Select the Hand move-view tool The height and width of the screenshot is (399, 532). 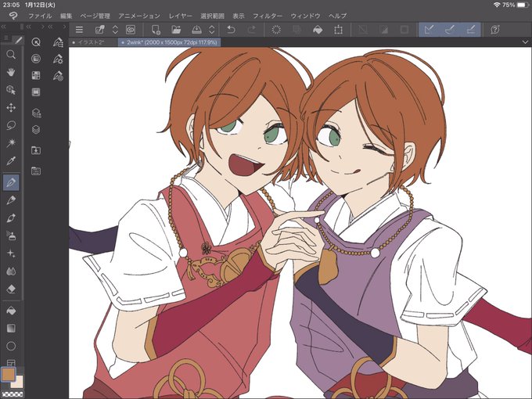pos(11,72)
